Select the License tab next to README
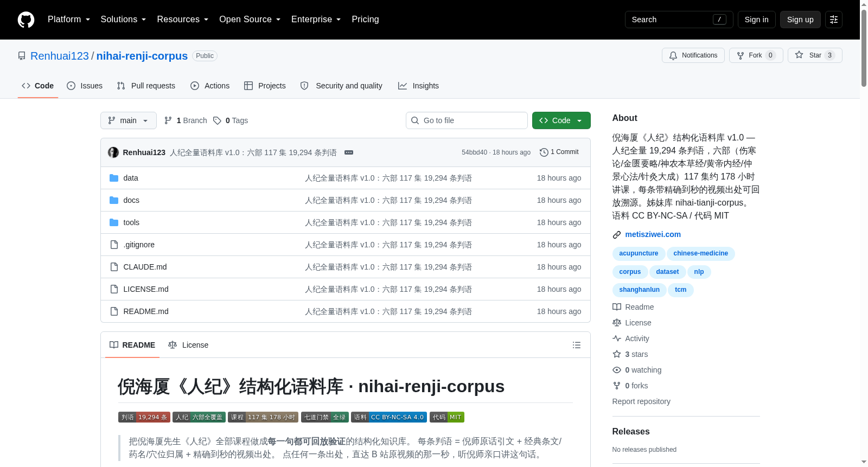Screen dimensions: 868x467 tap(188, 345)
